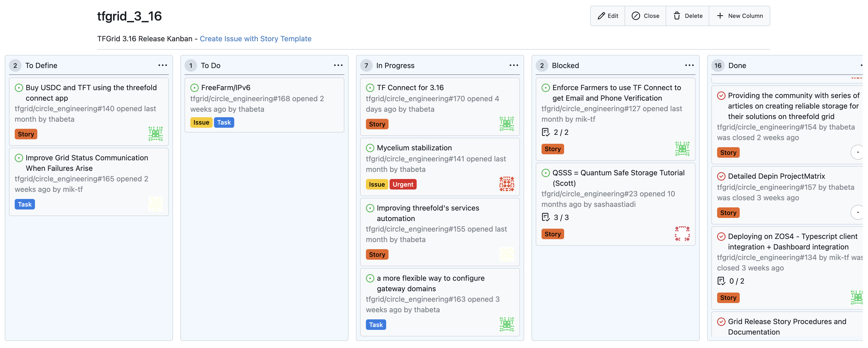Viewport: 868px width, 348px height.
Task: Open Providing the community with articles card
Action: [794, 106]
